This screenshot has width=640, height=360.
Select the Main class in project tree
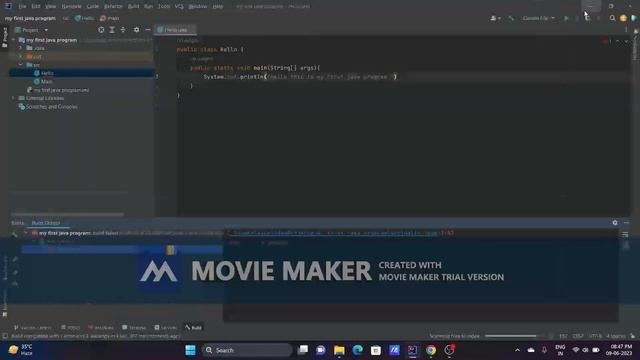pos(43,82)
